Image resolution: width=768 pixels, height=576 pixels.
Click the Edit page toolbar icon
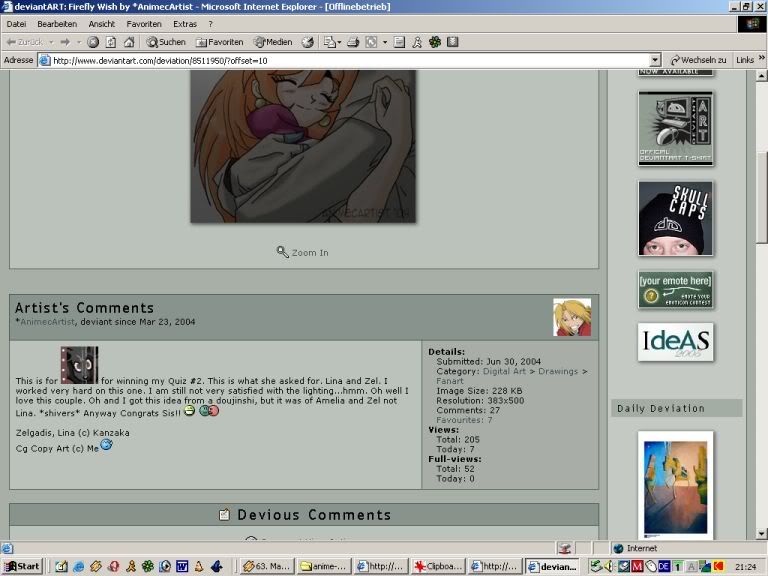pos(399,42)
